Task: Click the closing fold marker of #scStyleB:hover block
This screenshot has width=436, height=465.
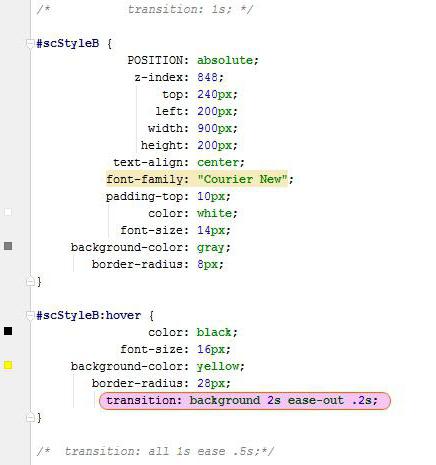Action: pos(30,418)
